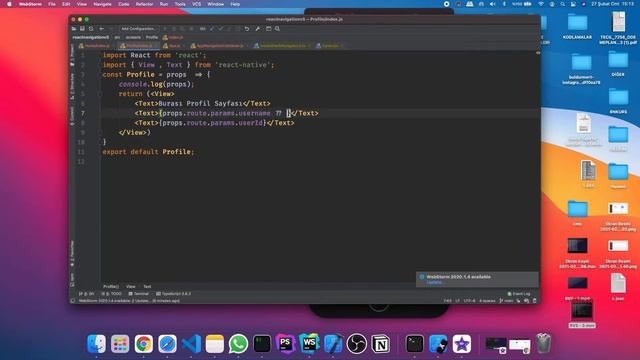Open the Refactor menu

click(144, 4)
